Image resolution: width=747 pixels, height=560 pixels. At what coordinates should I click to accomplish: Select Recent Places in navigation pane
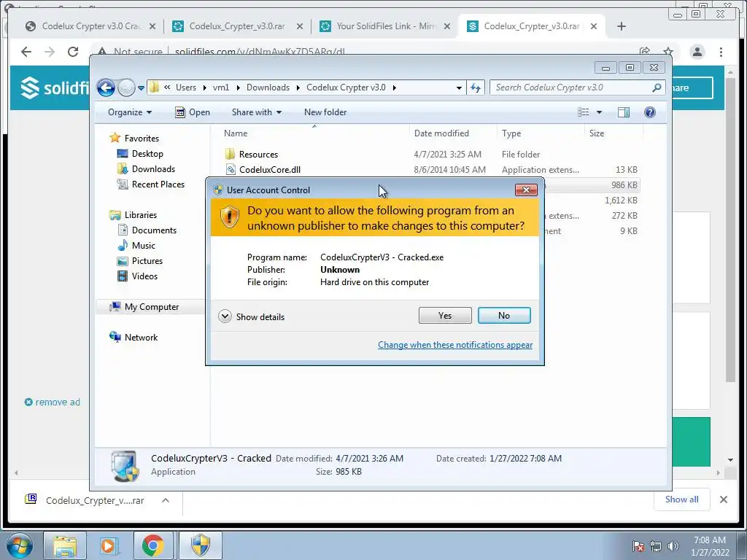click(x=158, y=184)
